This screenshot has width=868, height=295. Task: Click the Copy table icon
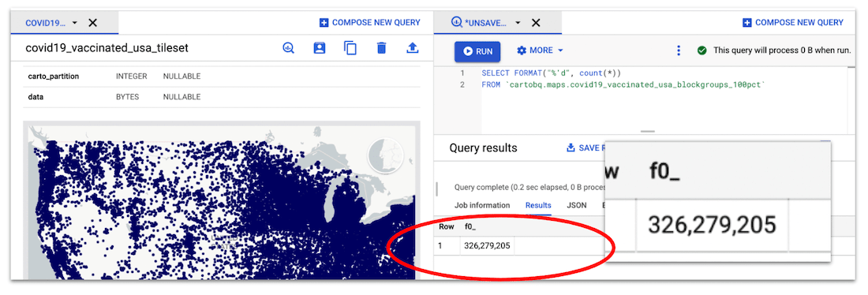coord(350,48)
